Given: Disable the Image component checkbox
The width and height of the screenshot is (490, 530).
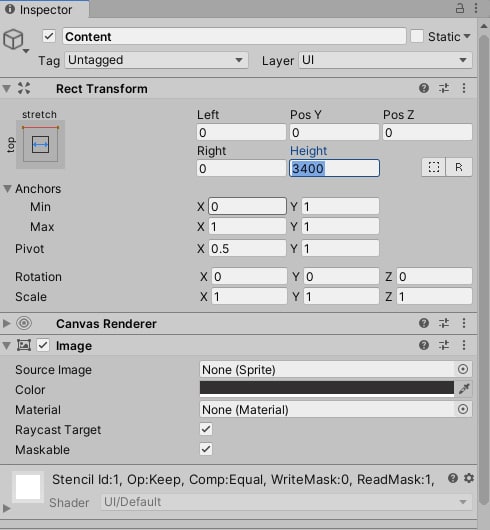Looking at the screenshot, I should click(x=43, y=345).
